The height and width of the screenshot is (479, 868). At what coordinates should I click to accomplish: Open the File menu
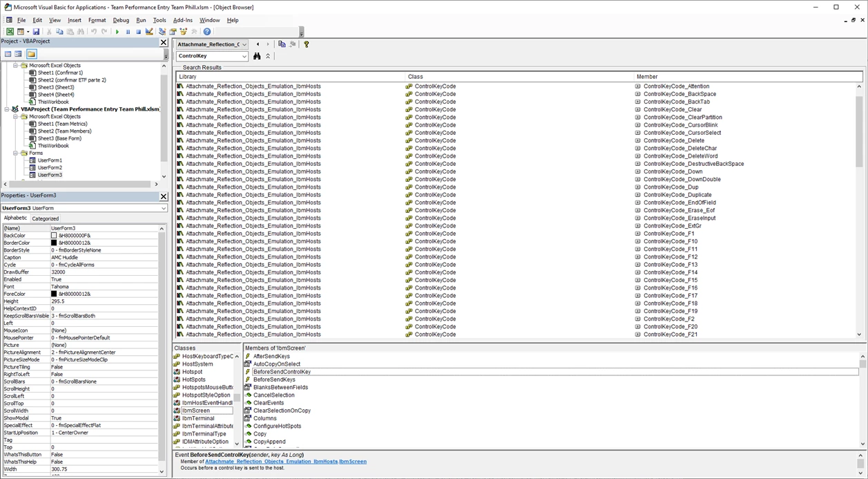pyautogui.click(x=21, y=20)
